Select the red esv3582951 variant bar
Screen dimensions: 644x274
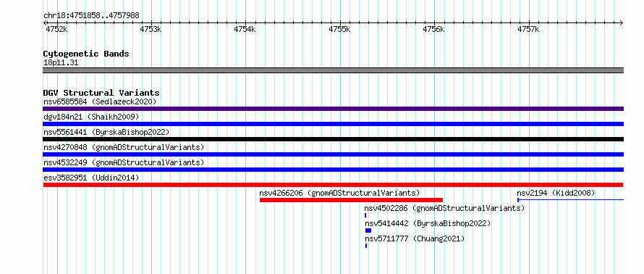(x=333, y=185)
